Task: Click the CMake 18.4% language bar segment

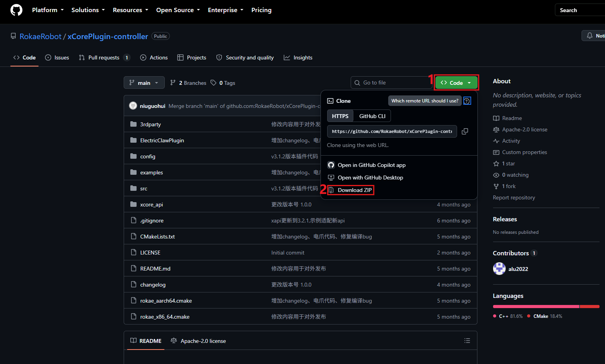Action: pyautogui.click(x=589, y=307)
